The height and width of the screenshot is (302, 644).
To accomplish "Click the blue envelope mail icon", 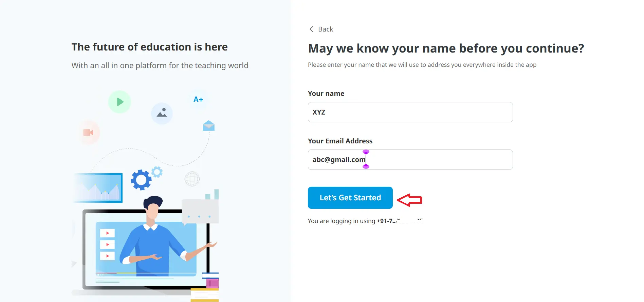I will click(x=208, y=126).
